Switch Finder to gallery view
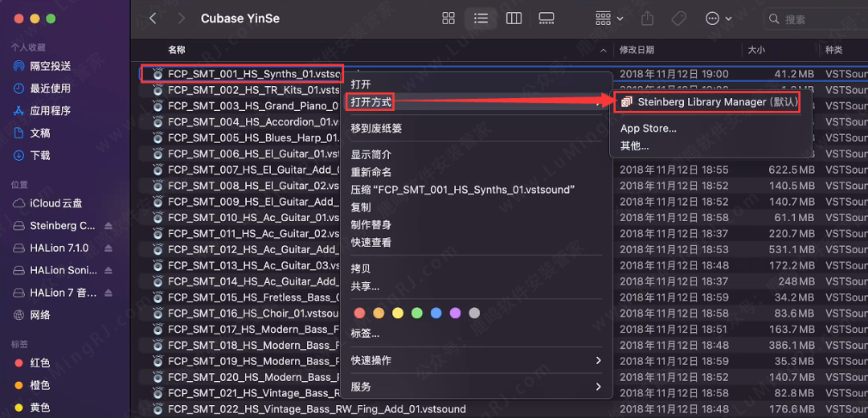 [547, 18]
